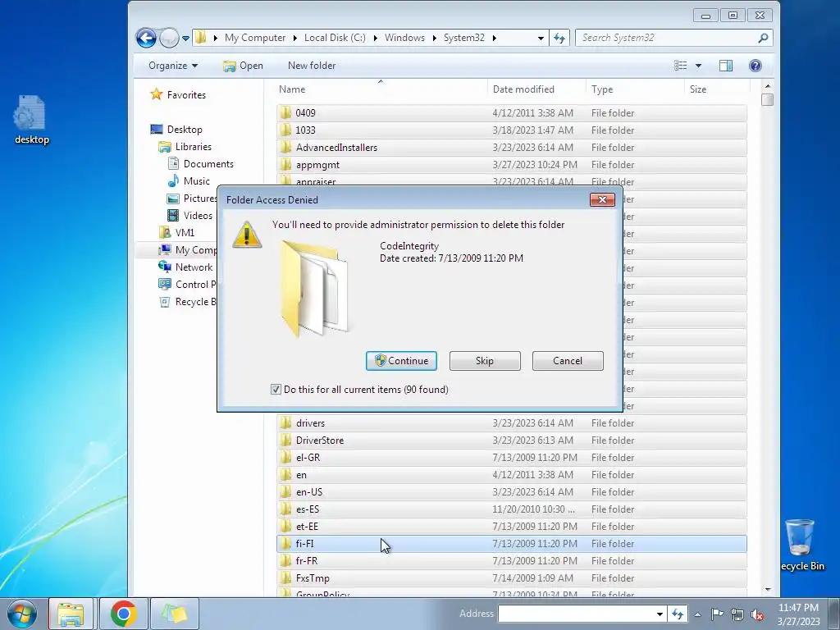Click the Back navigation arrow in Explorer
This screenshot has height=630, width=840.
coord(146,38)
